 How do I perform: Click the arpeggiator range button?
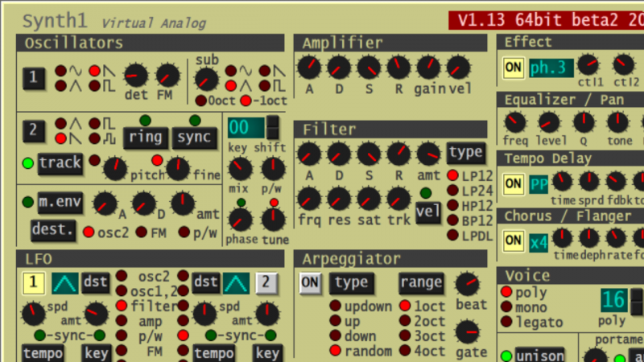click(x=421, y=283)
